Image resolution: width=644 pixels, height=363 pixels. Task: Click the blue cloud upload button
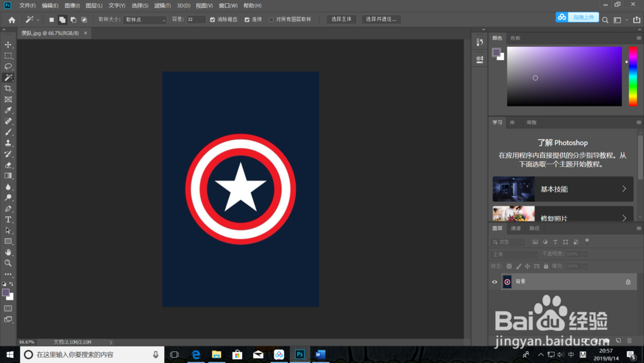[577, 17]
